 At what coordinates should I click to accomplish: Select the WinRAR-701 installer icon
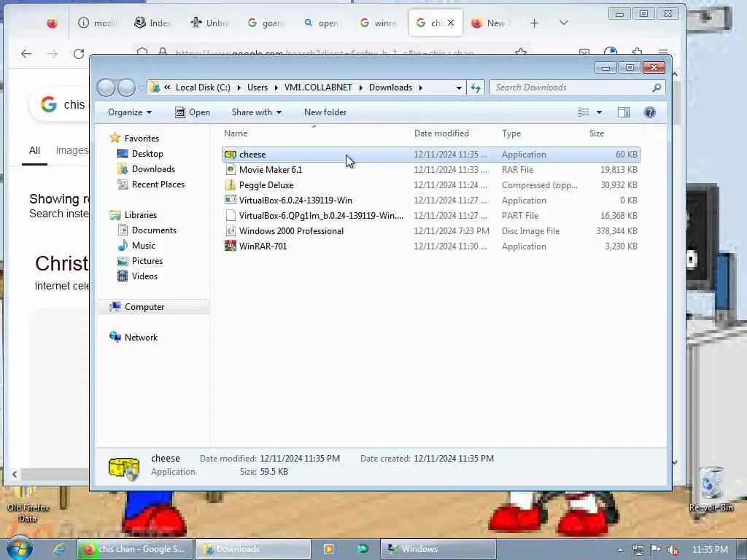click(230, 246)
